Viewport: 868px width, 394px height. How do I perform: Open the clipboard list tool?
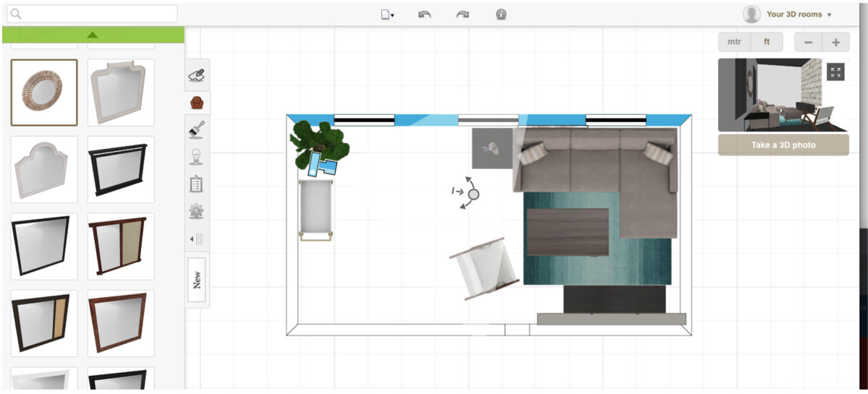click(196, 184)
